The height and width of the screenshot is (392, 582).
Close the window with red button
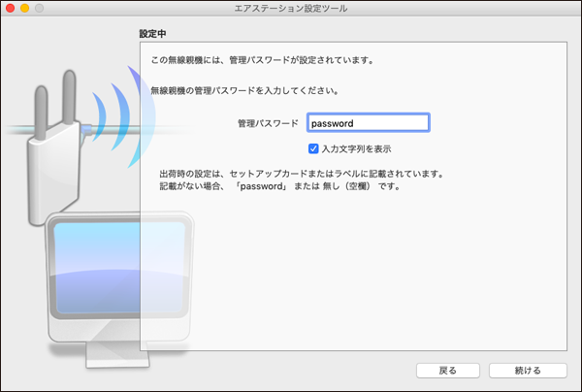click(11, 9)
